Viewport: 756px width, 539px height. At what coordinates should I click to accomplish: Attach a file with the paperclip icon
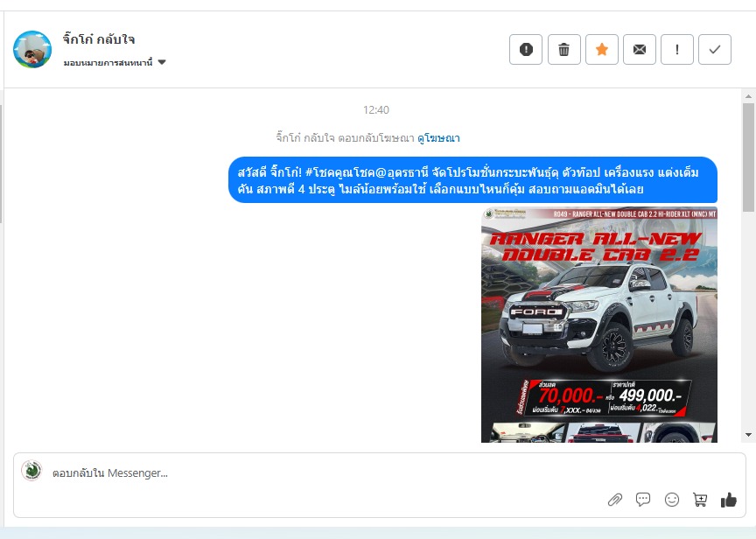pos(615,500)
